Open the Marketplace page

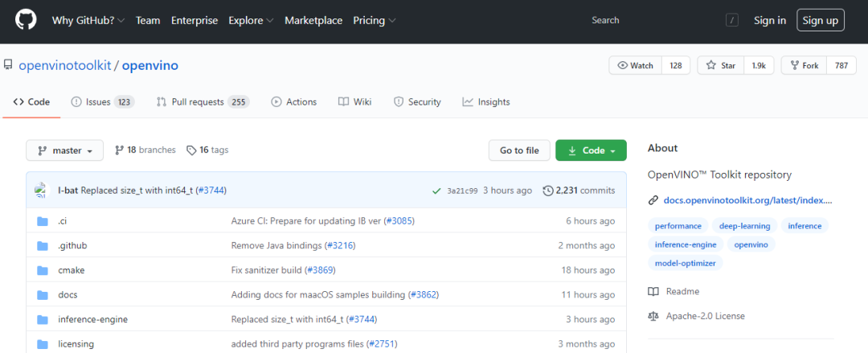[313, 20]
